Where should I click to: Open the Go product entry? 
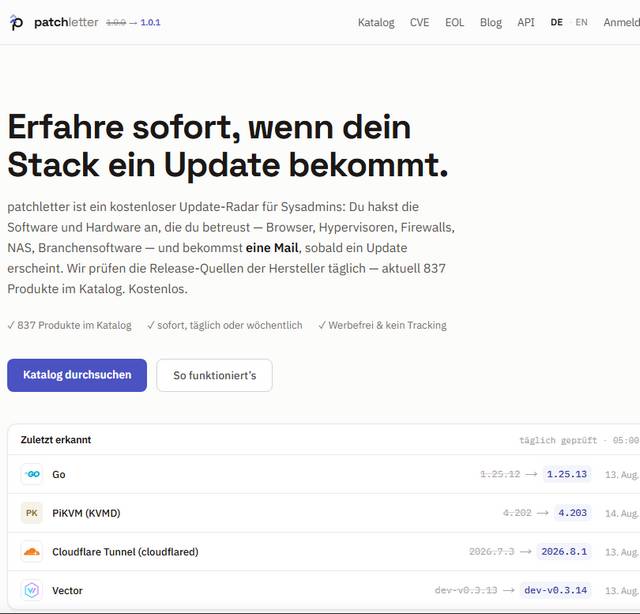point(324,474)
